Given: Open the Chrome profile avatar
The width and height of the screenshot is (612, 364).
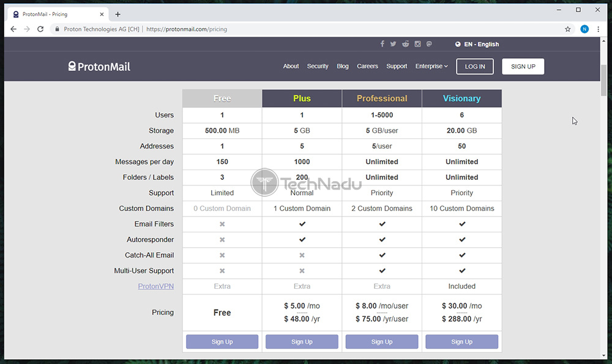Looking at the screenshot, I should tap(584, 29).
